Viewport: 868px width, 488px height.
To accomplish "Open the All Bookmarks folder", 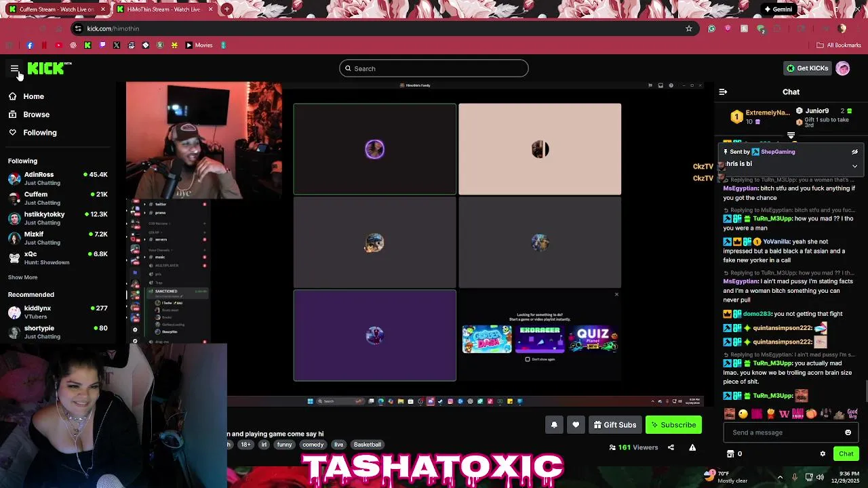I will (839, 45).
